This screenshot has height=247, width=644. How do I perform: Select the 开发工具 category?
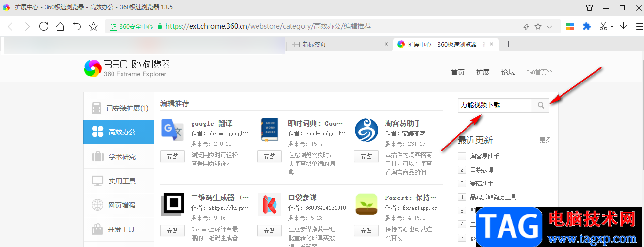click(x=119, y=229)
